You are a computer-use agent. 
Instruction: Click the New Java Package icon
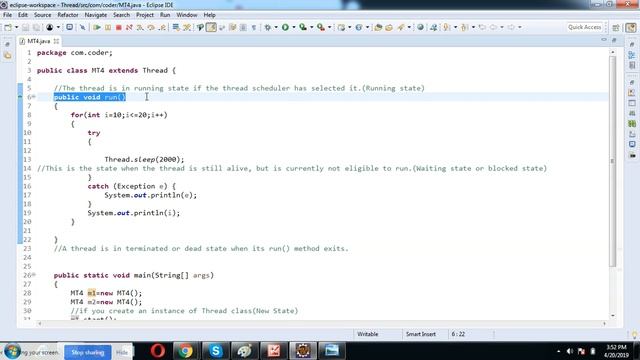[x=341, y=27]
